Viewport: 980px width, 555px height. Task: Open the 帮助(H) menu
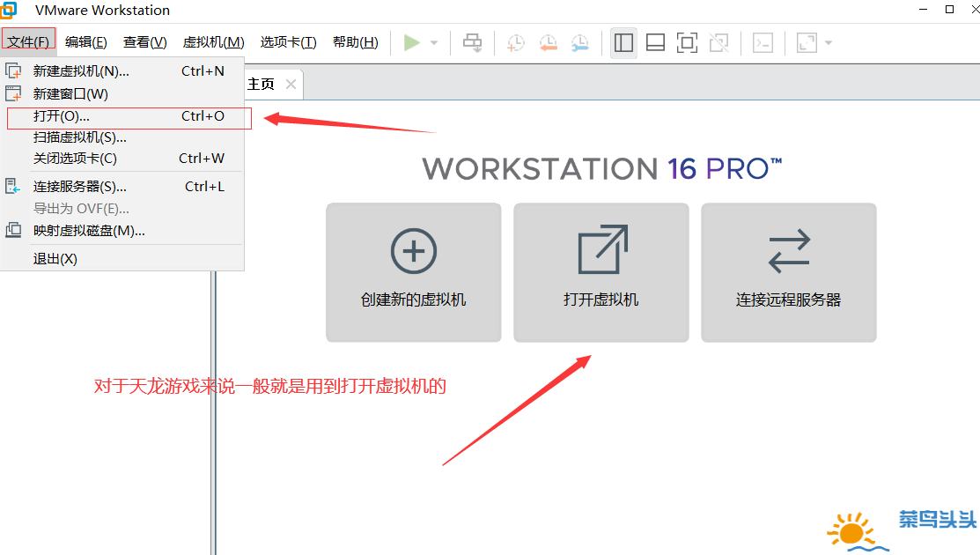click(x=355, y=42)
